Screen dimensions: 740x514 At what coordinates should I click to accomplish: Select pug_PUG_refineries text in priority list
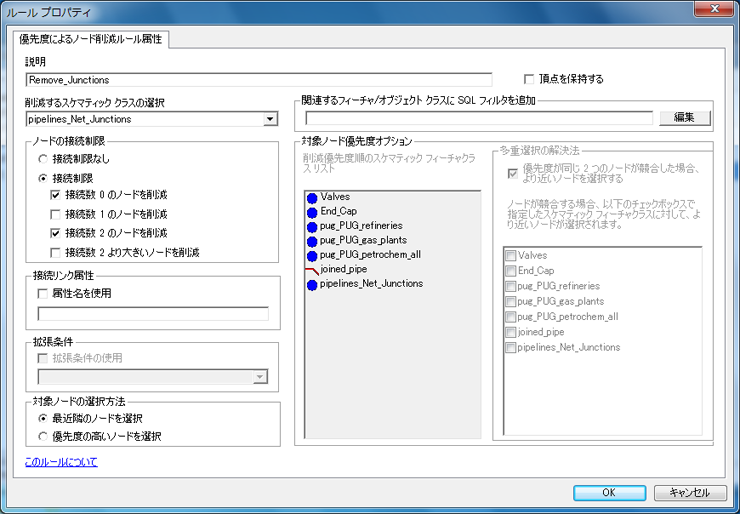[361, 226]
